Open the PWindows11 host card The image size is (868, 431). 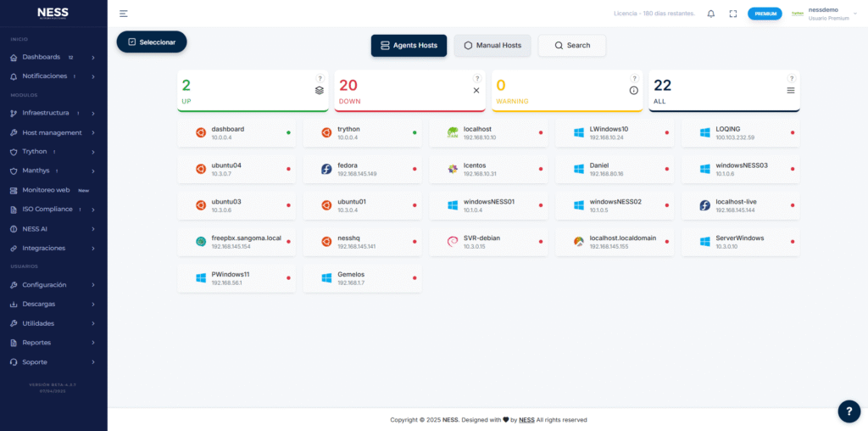236,278
